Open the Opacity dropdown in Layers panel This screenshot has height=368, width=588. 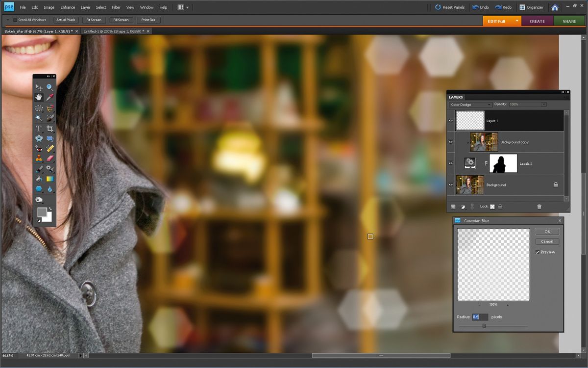tap(544, 104)
